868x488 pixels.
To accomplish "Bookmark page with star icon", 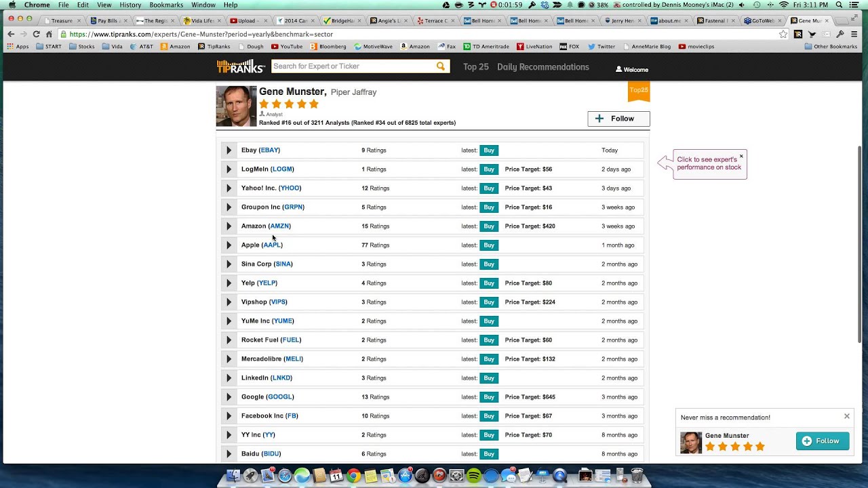I will coord(783,34).
